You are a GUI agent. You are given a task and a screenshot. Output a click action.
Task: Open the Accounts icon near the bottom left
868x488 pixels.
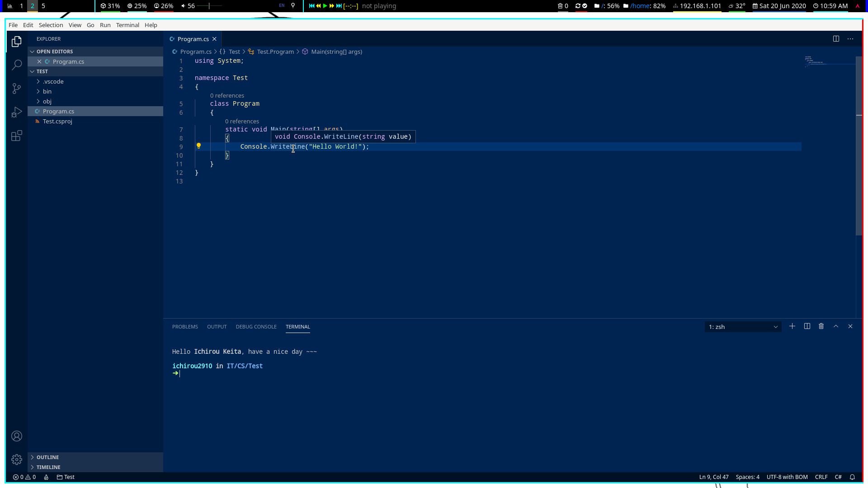point(17,436)
